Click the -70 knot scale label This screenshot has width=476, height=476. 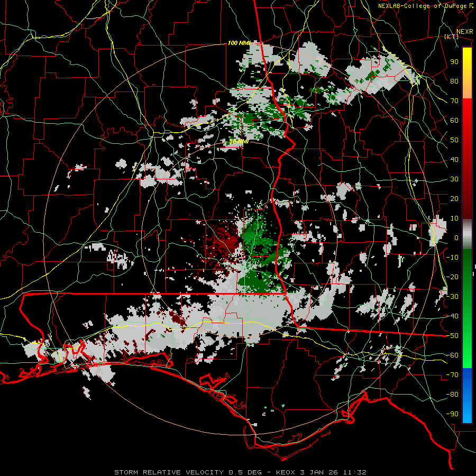[x=452, y=375]
